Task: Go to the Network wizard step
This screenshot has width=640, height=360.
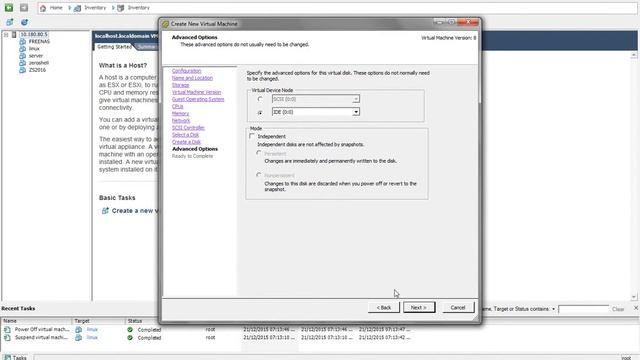Action: pos(181,121)
